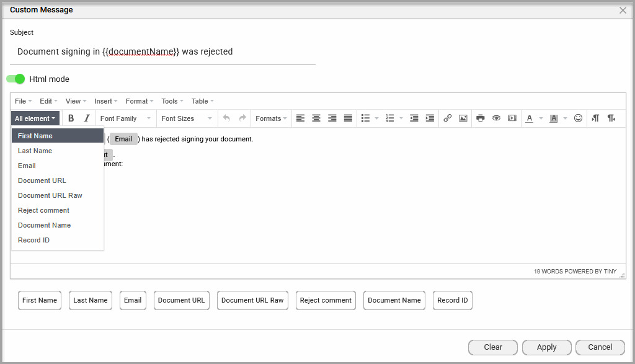Viewport: 635px width, 364px height.
Task: Choose Record ID from dropdown list
Action: tap(58, 240)
